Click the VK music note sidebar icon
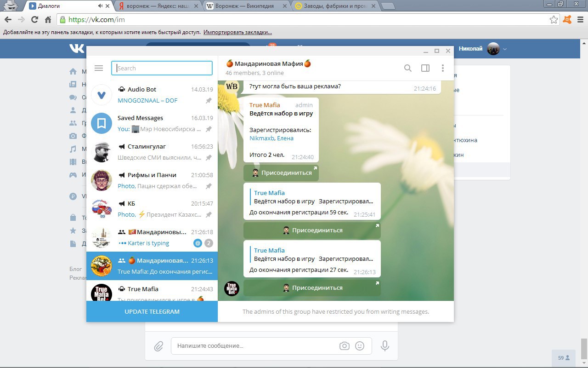 [73, 149]
